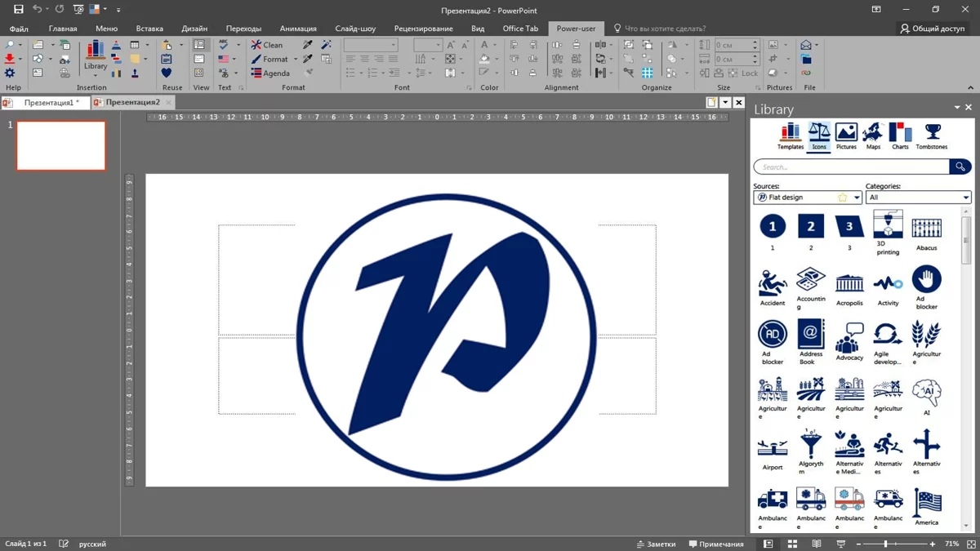Click the search magnifier button in Library
Image resolution: width=980 pixels, height=551 pixels.
point(960,167)
